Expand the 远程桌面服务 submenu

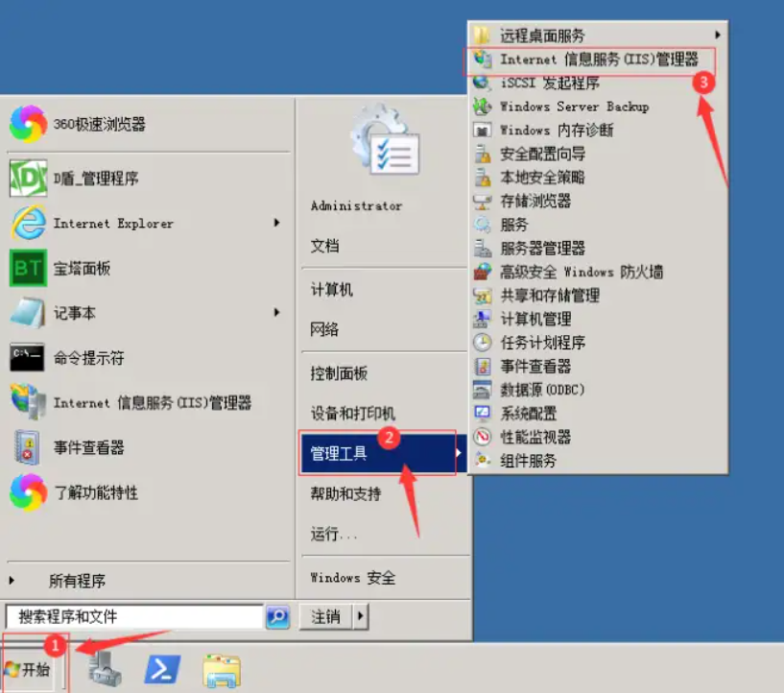[717, 36]
